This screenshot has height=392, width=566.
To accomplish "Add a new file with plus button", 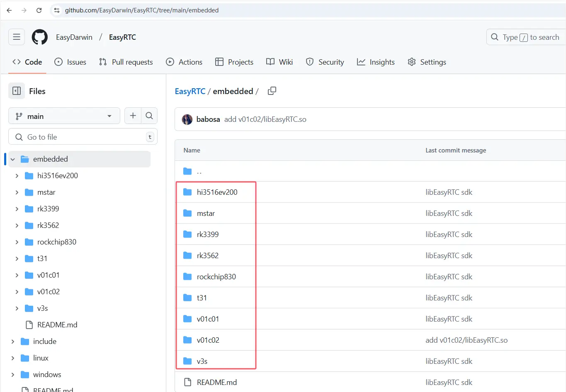I will click(133, 116).
